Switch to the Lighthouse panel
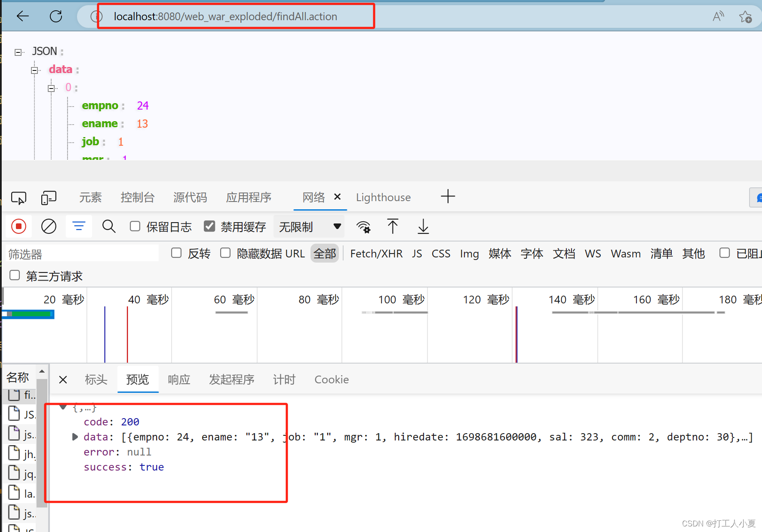 [383, 197]
